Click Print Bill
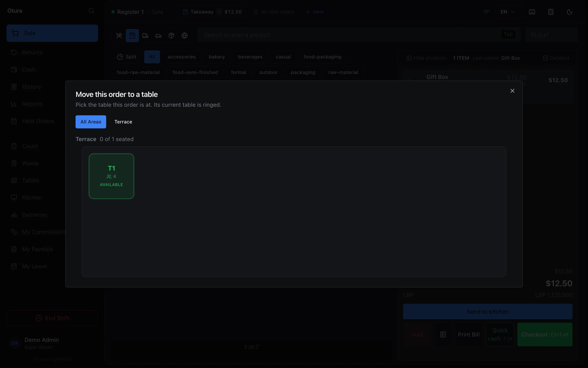This screenshot has height=368, width=588. pos(469,335)
